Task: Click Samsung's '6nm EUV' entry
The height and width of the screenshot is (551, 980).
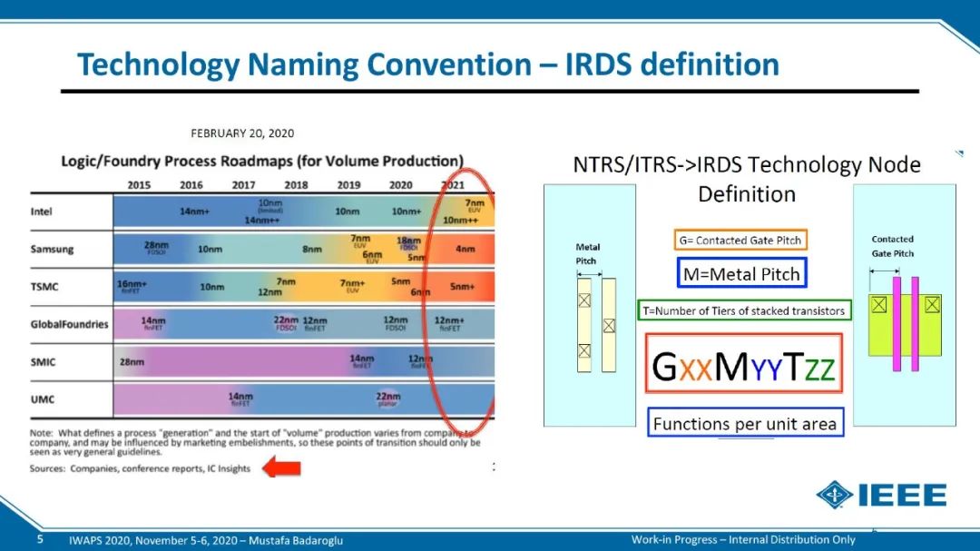Action: [x=372, y=257]
